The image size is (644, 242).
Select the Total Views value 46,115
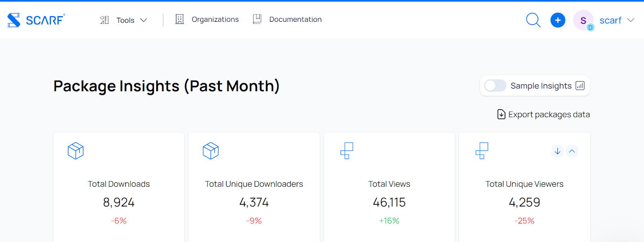[x=389, y=202]
